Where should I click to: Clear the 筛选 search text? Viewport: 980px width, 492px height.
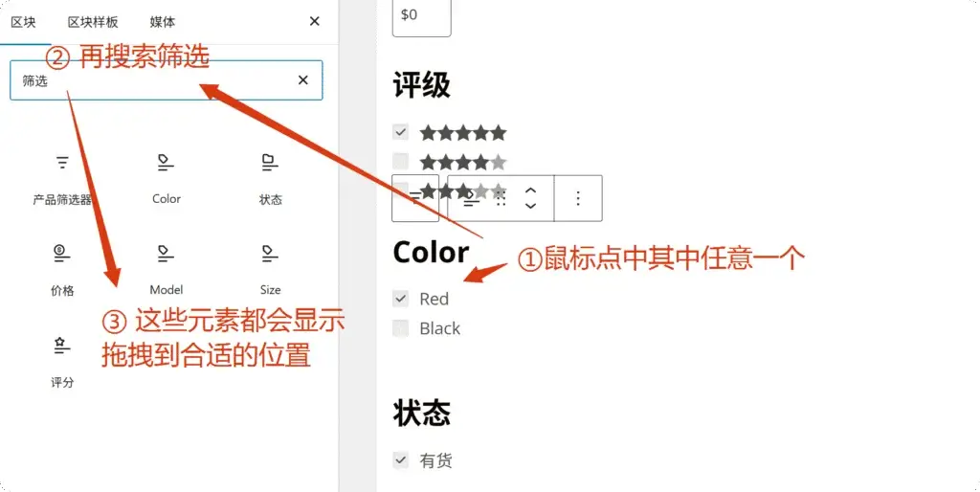[x=303, y=80]
